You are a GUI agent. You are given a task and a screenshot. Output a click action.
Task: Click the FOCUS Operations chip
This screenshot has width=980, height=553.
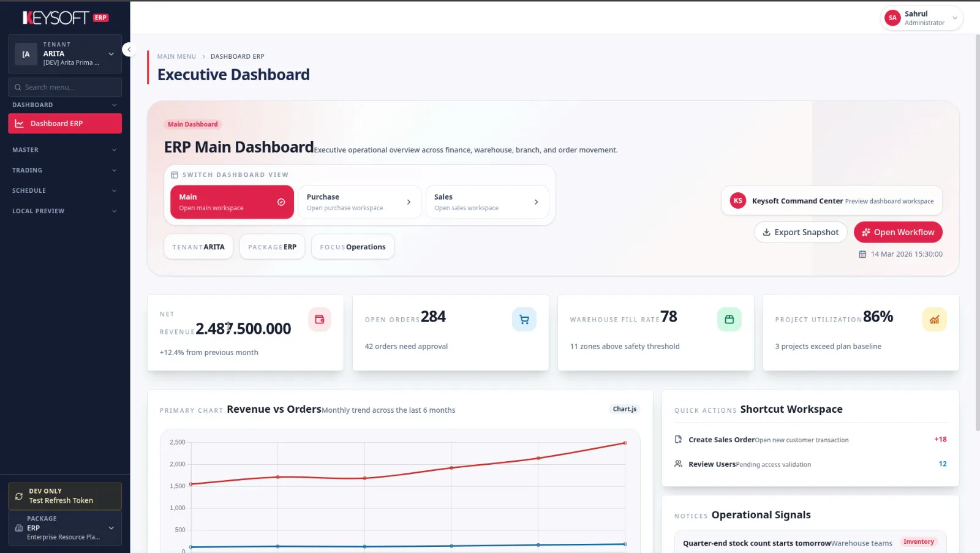tap(353, 247)
